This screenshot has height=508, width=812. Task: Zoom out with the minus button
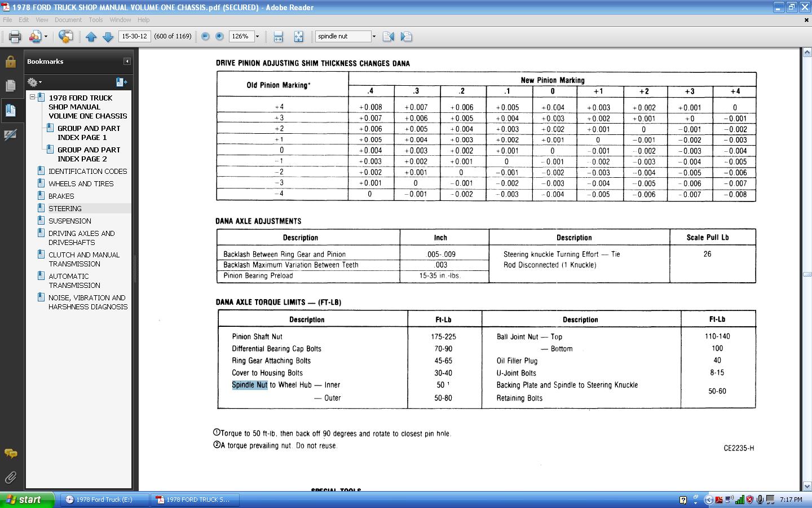tap(205, 36)
